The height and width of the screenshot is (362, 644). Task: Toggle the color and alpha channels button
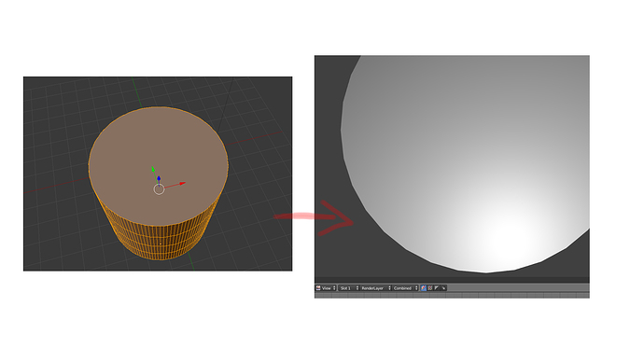click(424, 288)
